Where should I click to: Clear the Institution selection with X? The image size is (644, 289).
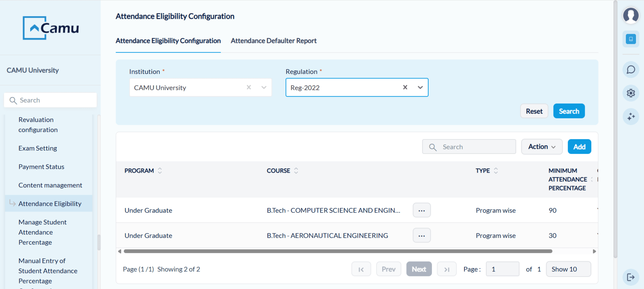(x=249, y=87)
